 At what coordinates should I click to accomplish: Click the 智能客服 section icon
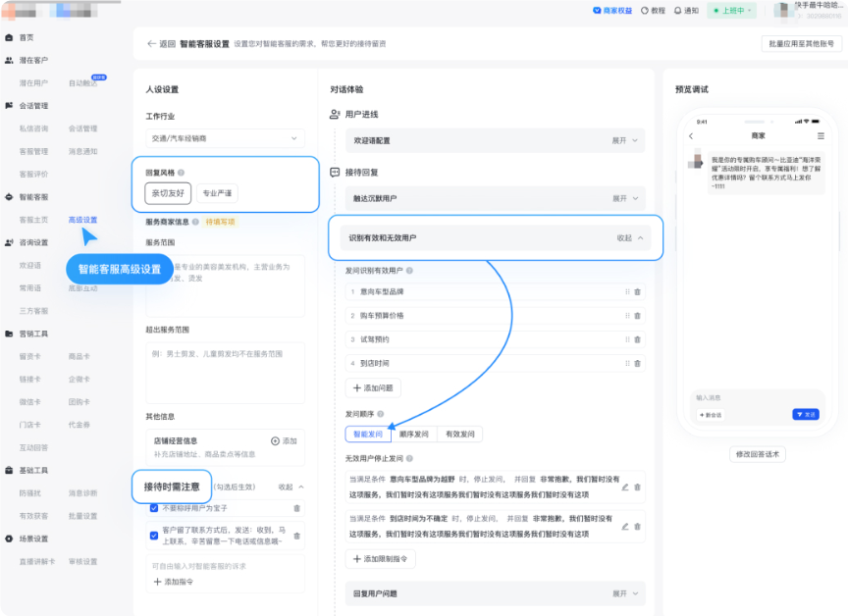tap(9, 197)
